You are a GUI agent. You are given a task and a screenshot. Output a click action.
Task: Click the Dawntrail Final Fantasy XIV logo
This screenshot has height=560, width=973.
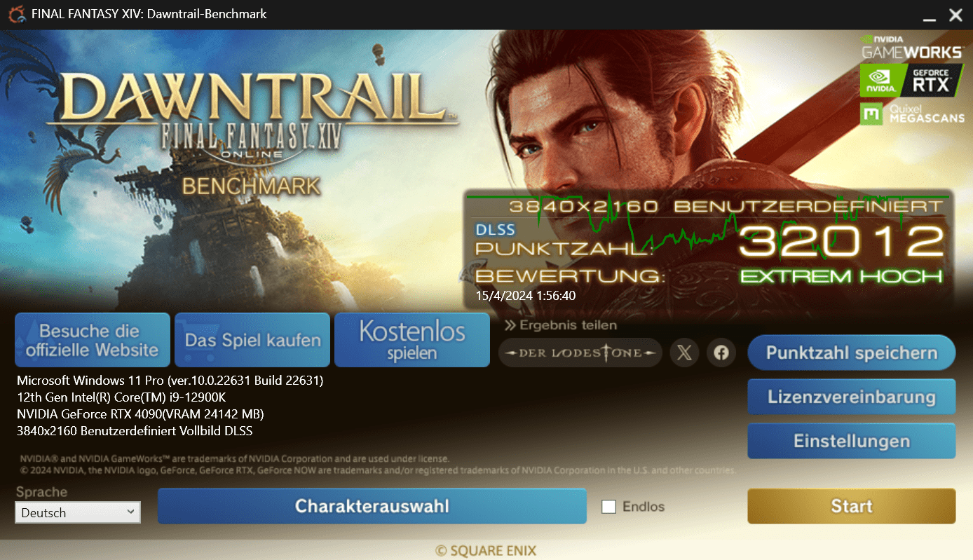click(259, 132)
